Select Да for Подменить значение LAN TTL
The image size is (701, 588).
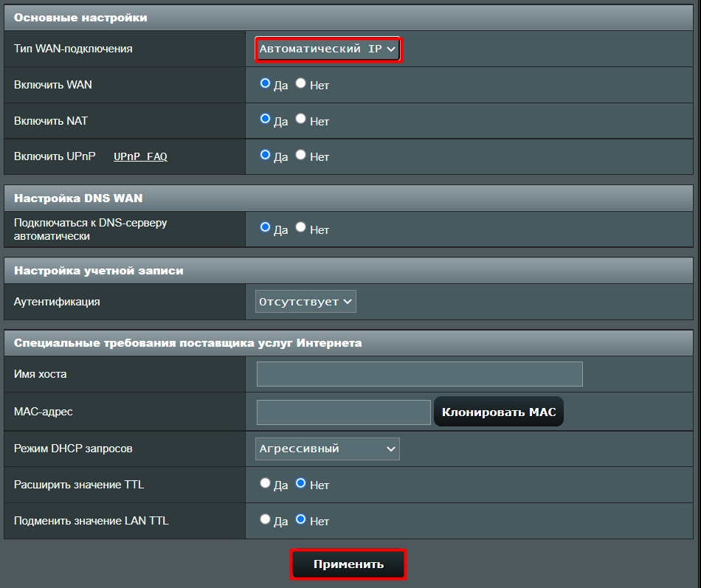click(265, 519)
